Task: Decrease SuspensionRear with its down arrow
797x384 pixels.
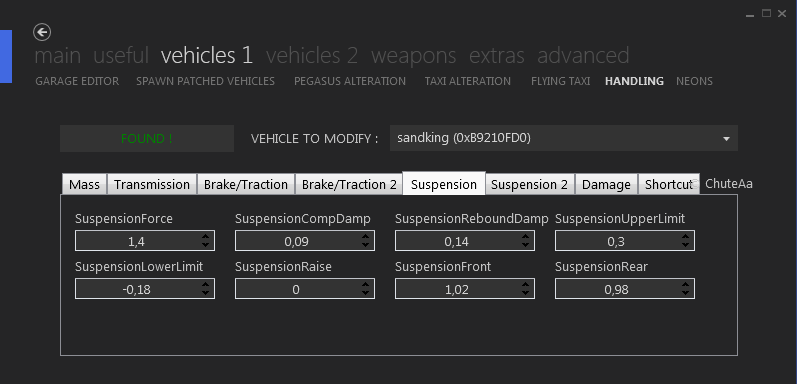Action: point(686,293)
